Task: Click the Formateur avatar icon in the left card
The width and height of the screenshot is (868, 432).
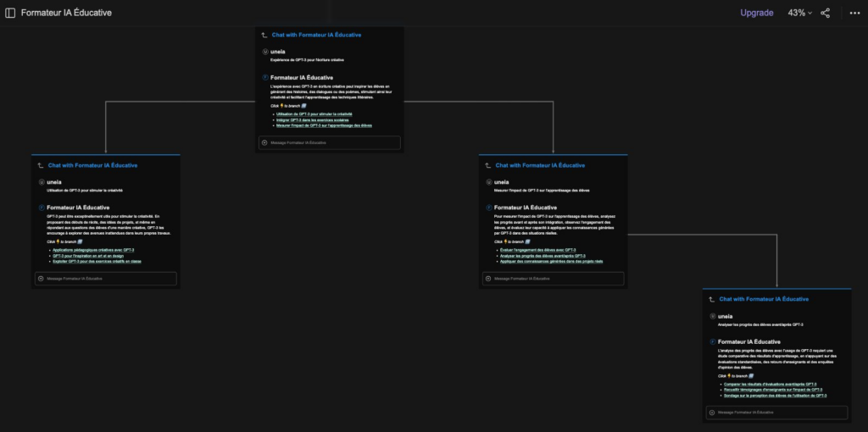Action: coord(42,208)
